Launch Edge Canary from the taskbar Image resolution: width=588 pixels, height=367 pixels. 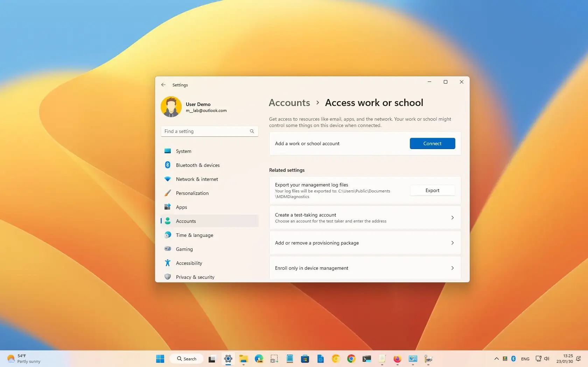[259, 359]
